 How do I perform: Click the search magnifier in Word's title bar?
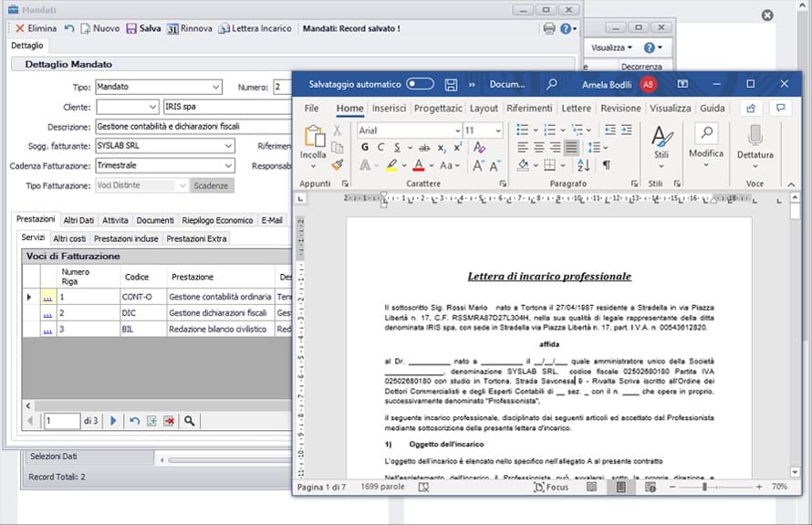(x=552, y=84)
